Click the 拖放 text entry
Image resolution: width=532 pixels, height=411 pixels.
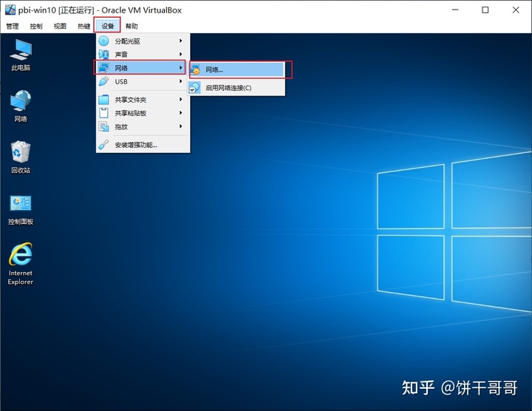[121, 126]
